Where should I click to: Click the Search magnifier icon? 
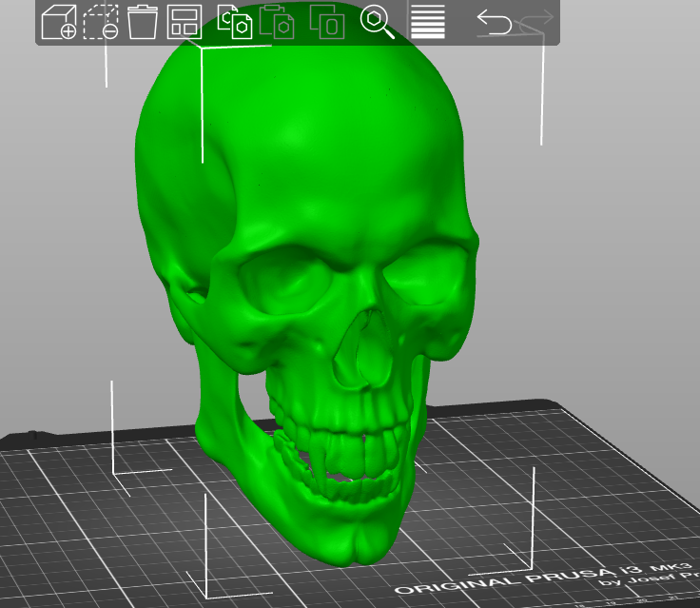point(378,22)
